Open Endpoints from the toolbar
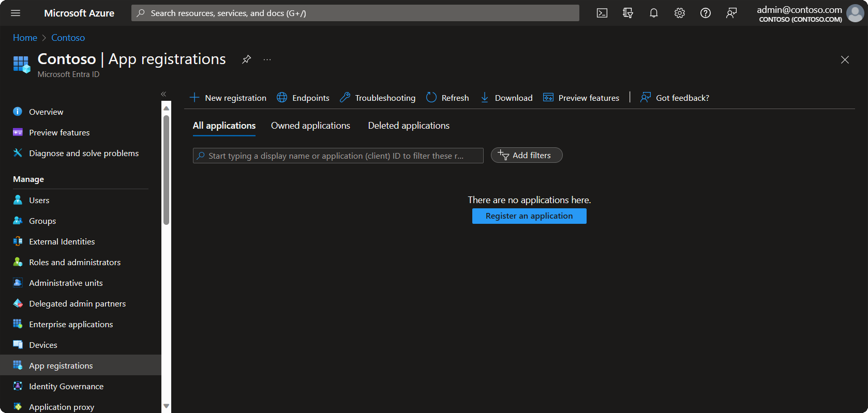 point(303,98)
